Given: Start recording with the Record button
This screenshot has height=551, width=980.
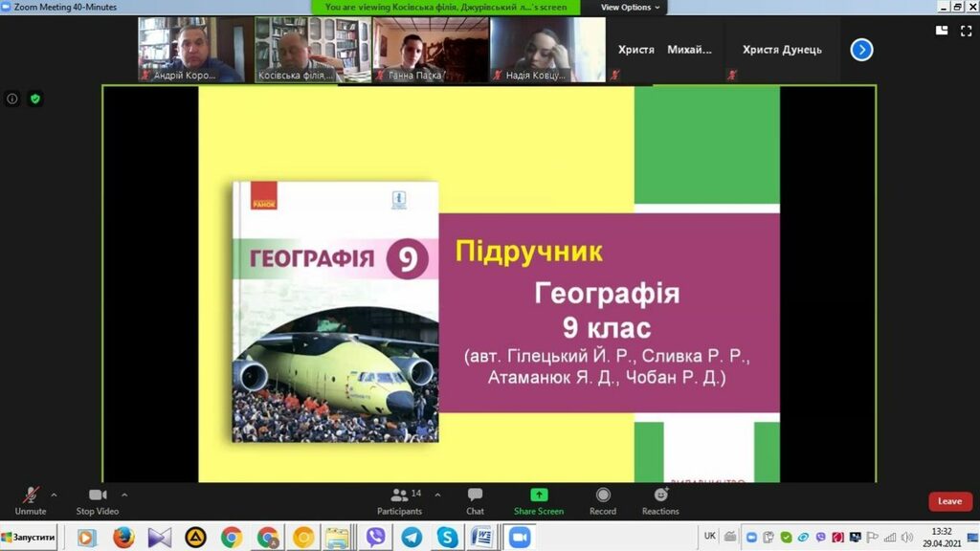Looking at the screenshot, I should coord(603,499).
